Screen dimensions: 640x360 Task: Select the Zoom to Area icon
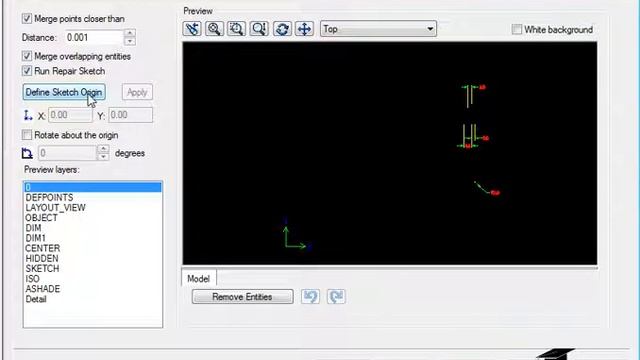[x=236, y=29]
